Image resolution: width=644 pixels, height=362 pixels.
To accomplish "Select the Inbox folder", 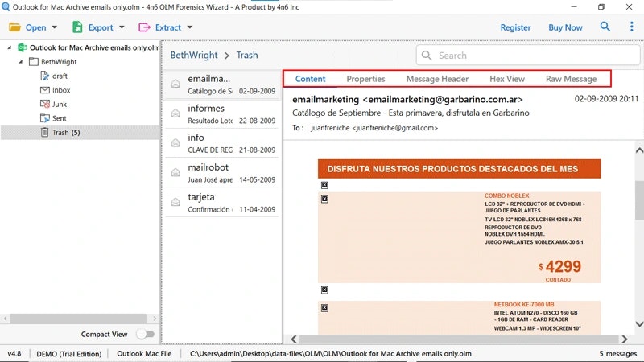I will pyautogui.click(x=61, y=90).
